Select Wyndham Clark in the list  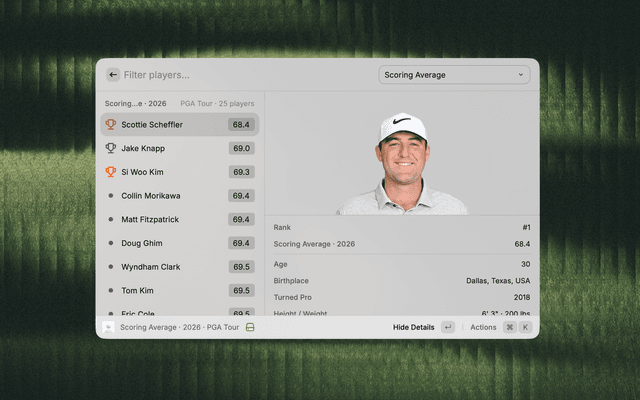coord(180,267)
